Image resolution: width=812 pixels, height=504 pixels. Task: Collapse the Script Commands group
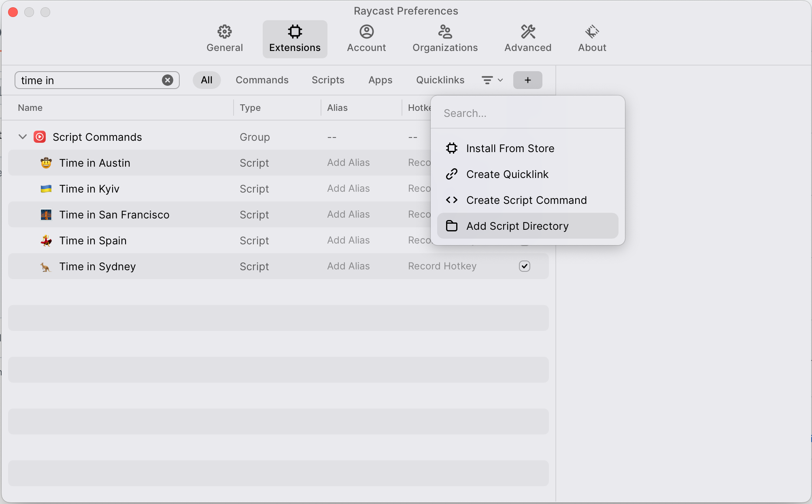point(23,137)
